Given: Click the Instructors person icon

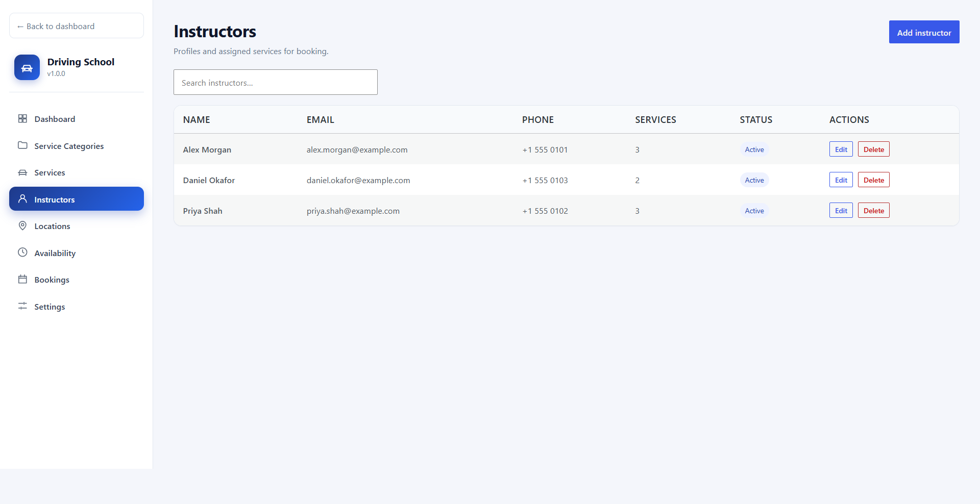Looking at the screenshot, I should 22,199.
